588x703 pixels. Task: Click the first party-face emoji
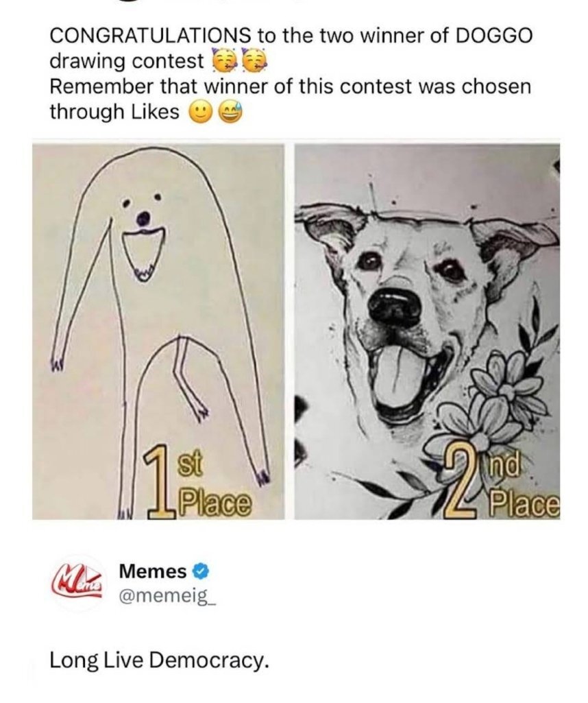point(221,62)
